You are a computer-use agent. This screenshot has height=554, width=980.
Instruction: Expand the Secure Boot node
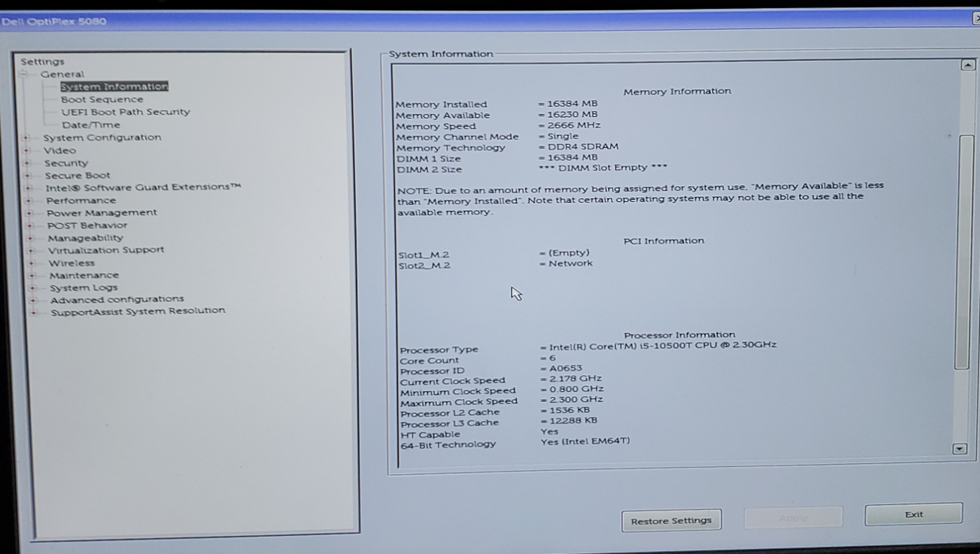[28, 176]
